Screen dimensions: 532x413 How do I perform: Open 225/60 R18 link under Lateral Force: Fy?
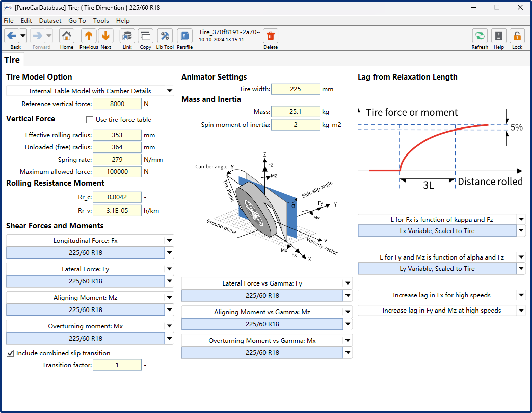click(86, 281)
